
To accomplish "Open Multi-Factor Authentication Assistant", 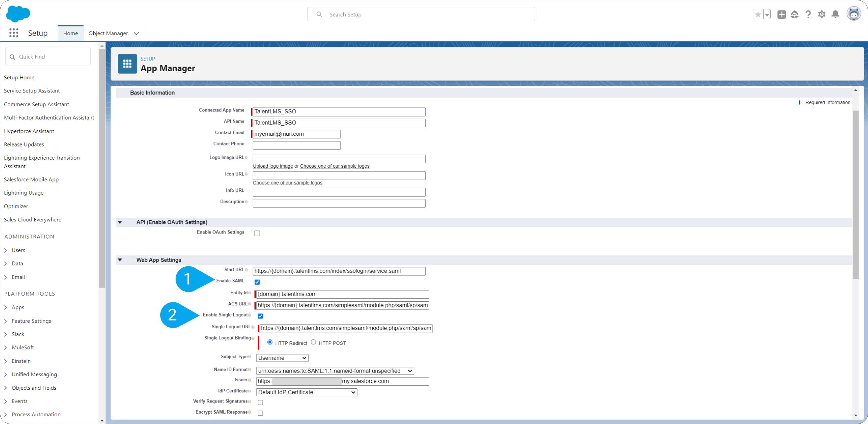I will point(49,118).
